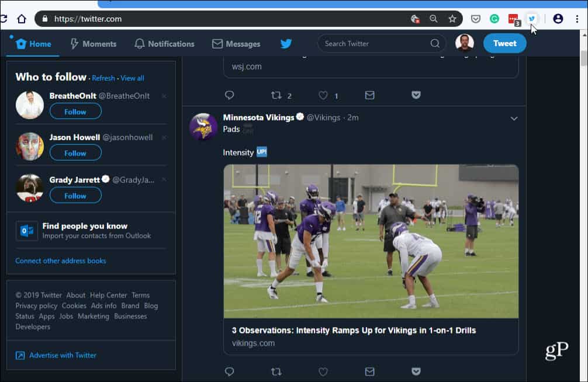
Task: Click the blue Tweet button
Action: 505,43
